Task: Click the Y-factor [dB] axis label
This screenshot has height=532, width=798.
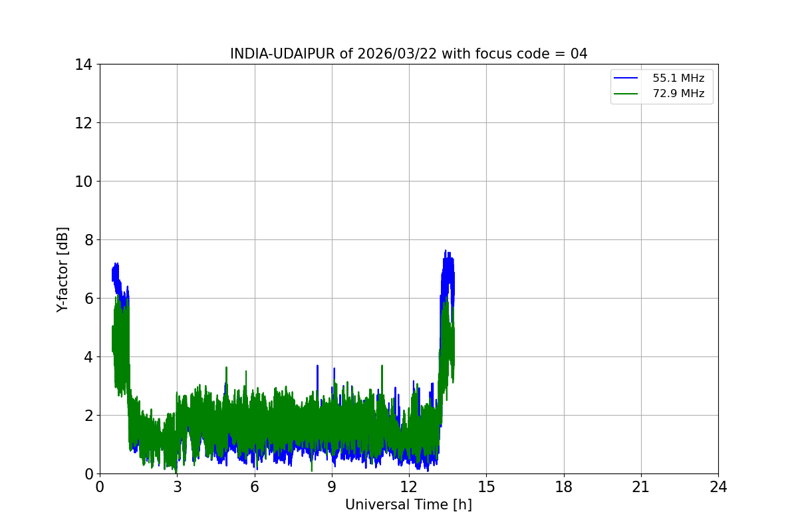Action: point(63,269)
